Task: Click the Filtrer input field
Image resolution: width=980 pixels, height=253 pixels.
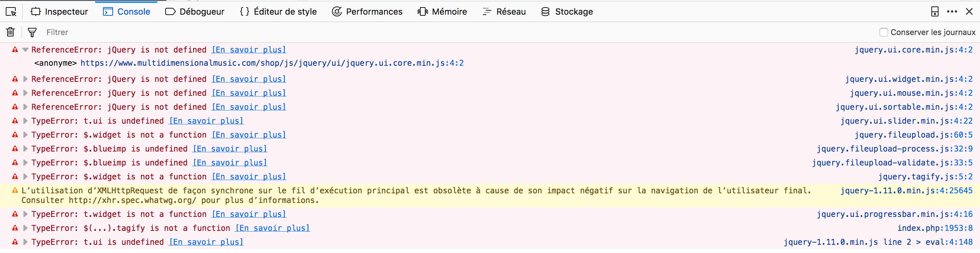Action: pos(228,32)
